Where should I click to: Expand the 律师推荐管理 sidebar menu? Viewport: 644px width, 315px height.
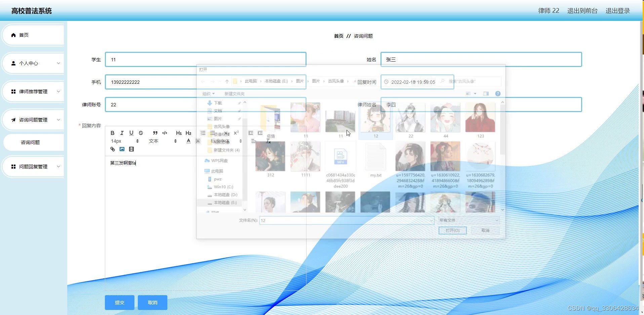(33, 92)
